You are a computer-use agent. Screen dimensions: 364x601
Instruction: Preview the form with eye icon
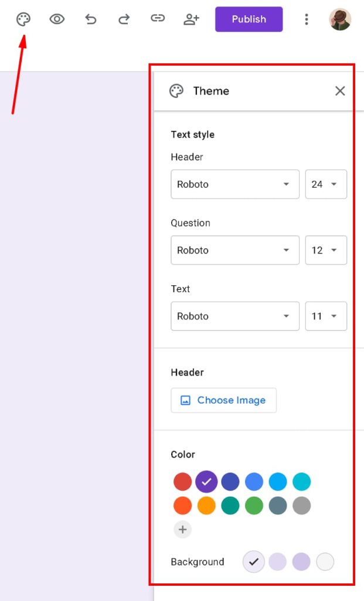[x=57, y=19]
